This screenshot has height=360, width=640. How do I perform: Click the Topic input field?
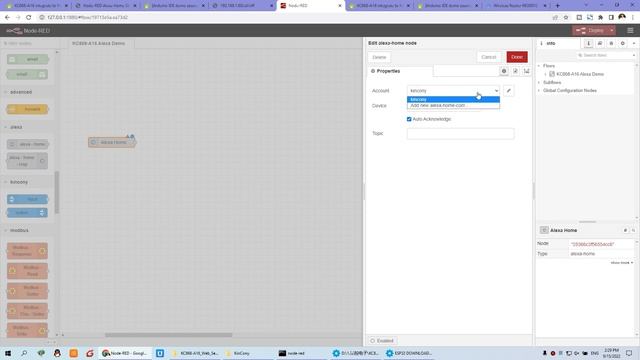click(x=460, y=133)
